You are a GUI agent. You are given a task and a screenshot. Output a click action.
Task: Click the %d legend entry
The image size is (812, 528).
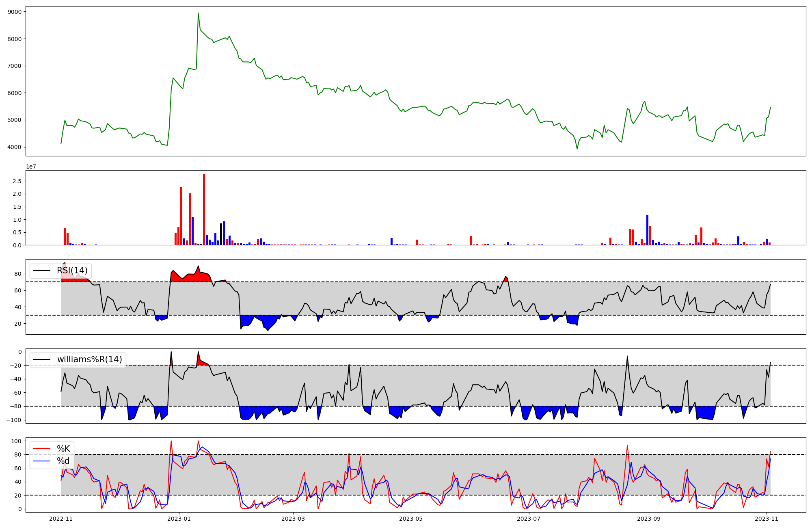[x=63, y=461]
